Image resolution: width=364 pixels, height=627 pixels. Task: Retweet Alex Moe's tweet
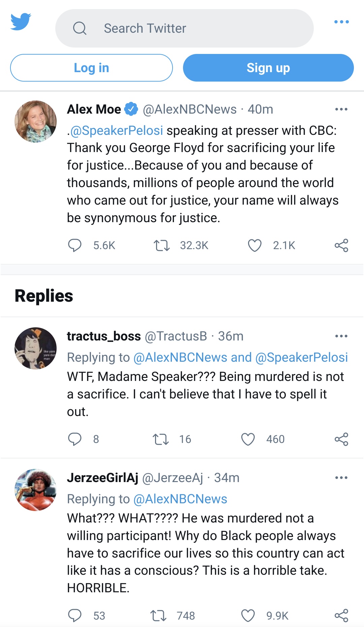(162, 245)
